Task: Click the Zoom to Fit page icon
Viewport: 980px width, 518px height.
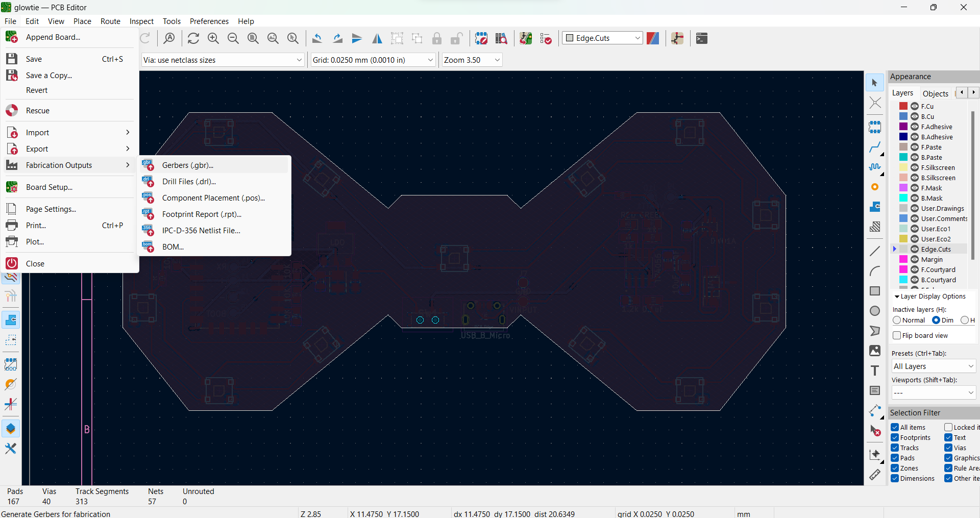Action: tap(253, 38)
